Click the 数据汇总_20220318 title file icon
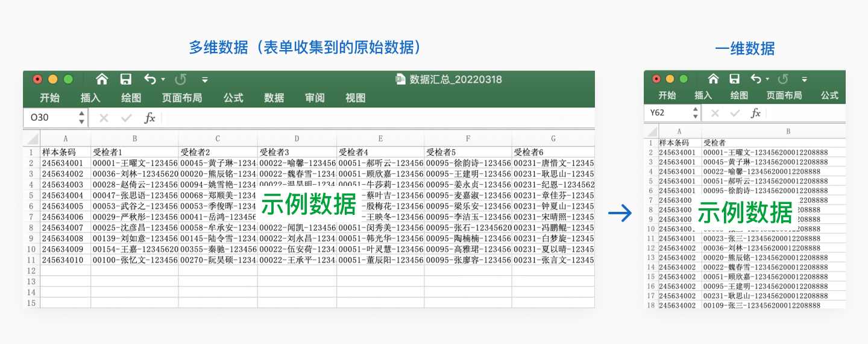 [401, 79]
